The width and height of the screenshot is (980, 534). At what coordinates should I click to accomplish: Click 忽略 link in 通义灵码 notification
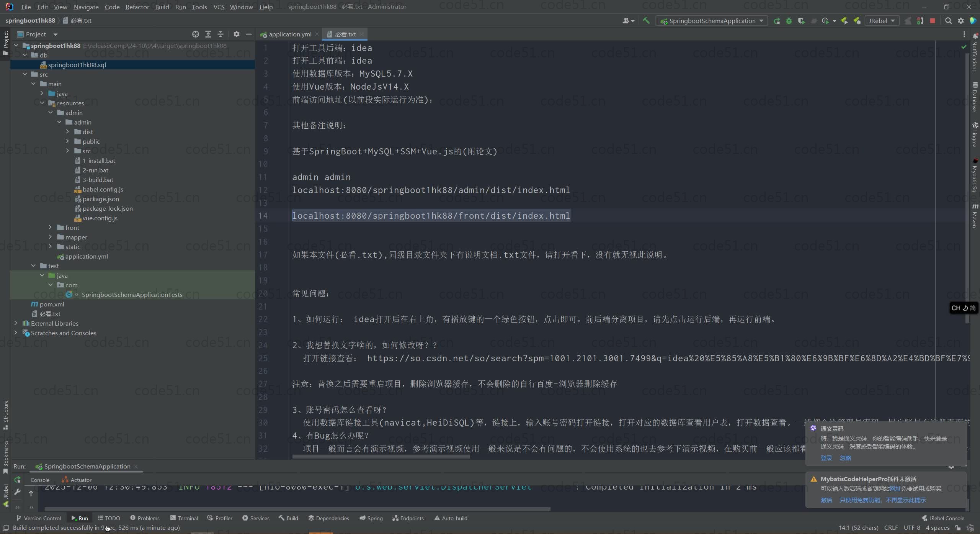click(845, 458)
